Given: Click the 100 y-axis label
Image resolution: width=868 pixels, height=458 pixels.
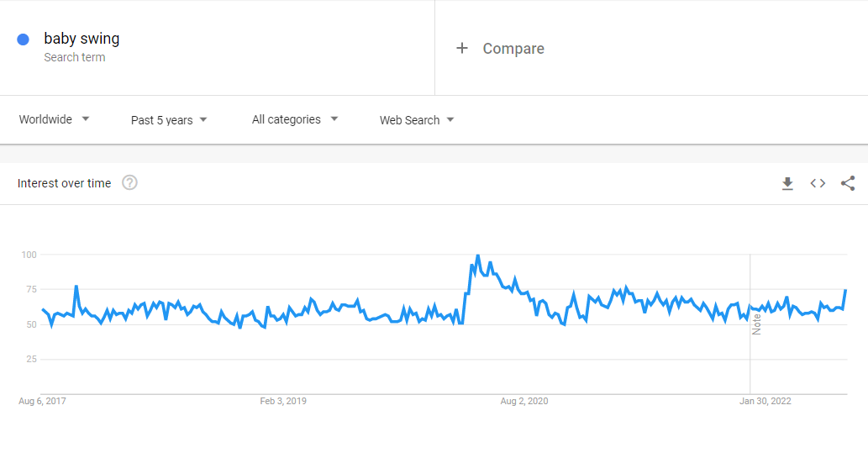Looking at the screenshot, I should click(29, 255).
